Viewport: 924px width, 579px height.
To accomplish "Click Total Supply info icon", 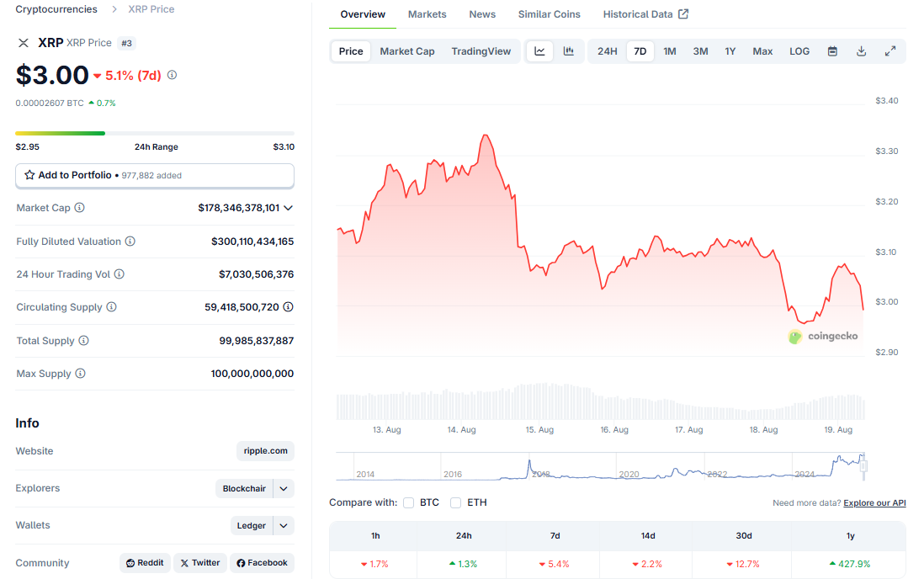I will [83, 340].
